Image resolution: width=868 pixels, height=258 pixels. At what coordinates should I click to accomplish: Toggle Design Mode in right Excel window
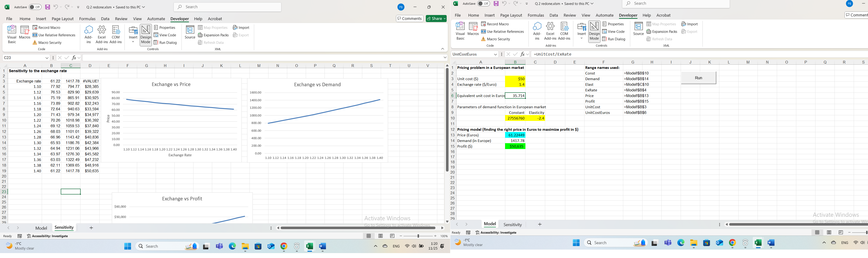(594, 31)
